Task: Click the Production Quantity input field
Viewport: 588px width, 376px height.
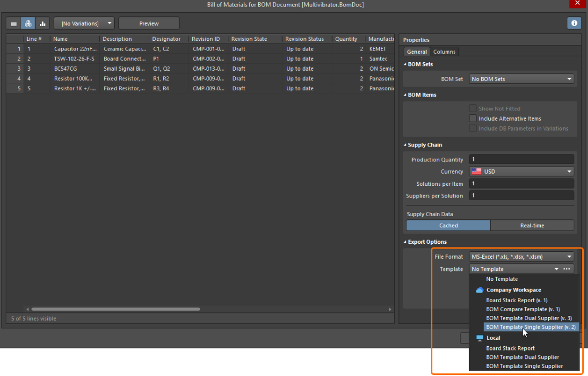Action: pyautogui.click(x=521, y=159)
